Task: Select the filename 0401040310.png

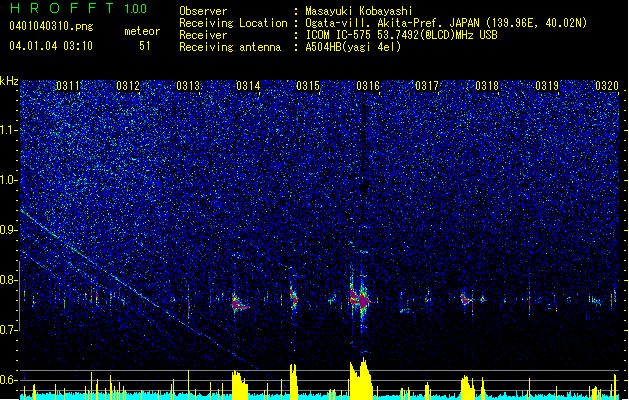Action: pos(51,26)
